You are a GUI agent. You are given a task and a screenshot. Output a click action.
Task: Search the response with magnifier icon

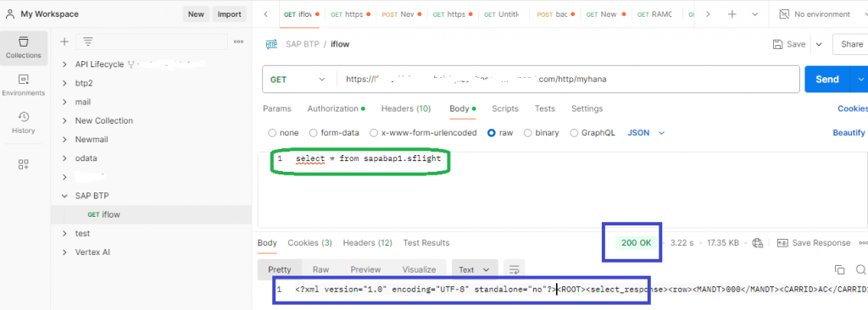860,269
